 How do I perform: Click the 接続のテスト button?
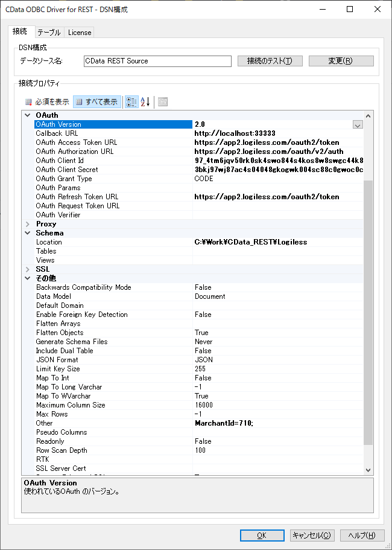coord(270,61)
